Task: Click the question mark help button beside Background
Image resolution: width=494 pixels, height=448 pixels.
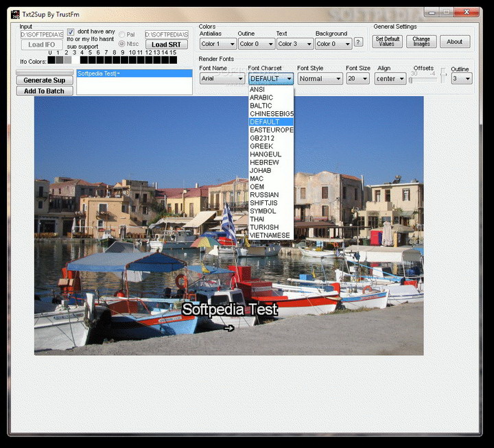Action: pos(358,42)
